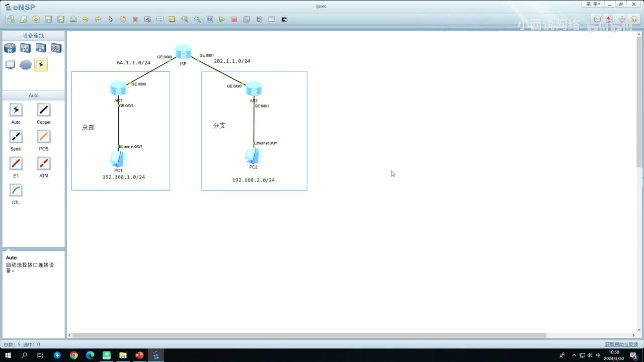Open Microsoft Edge from the taskbar

90,355
